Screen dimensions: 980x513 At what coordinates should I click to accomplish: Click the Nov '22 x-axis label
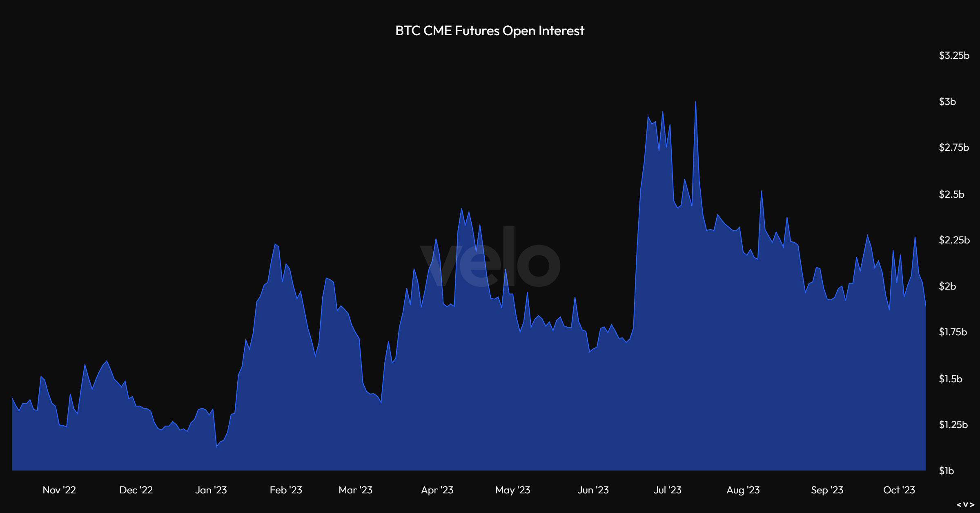click(x=59, y=490)
